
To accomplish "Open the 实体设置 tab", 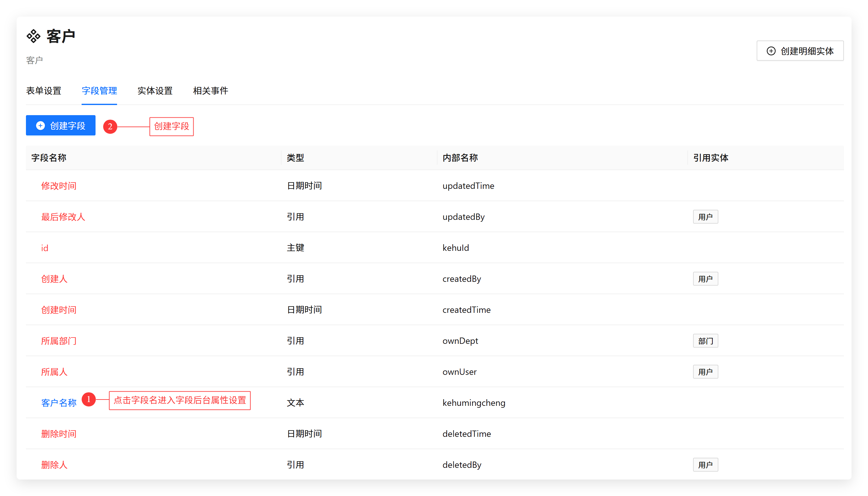I will tap(155, 90).
